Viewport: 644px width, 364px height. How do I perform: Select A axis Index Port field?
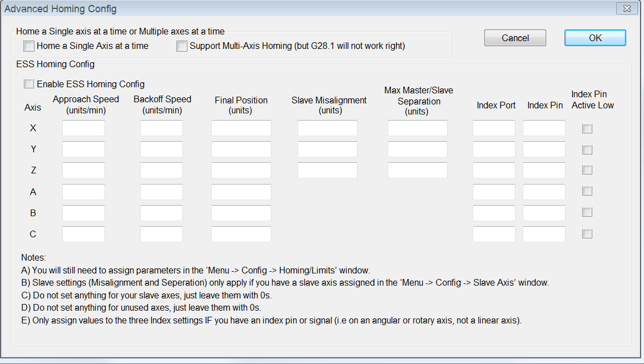[494, 192]
